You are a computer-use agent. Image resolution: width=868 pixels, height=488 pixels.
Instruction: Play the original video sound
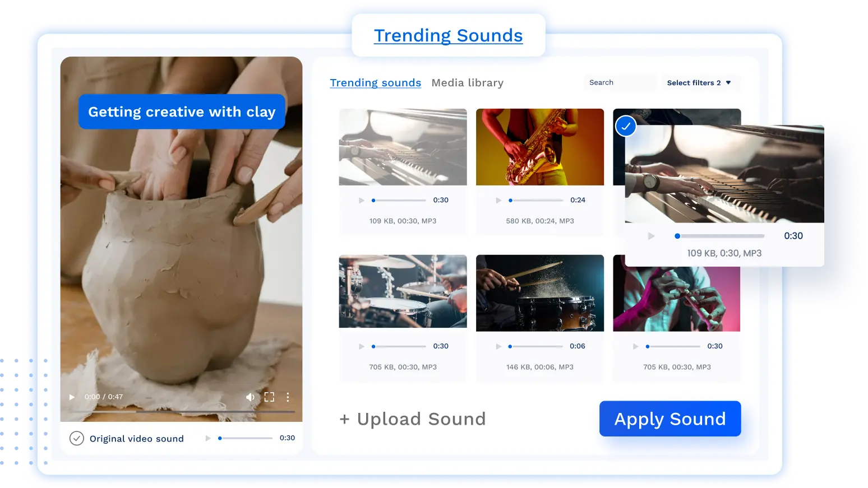208,438
